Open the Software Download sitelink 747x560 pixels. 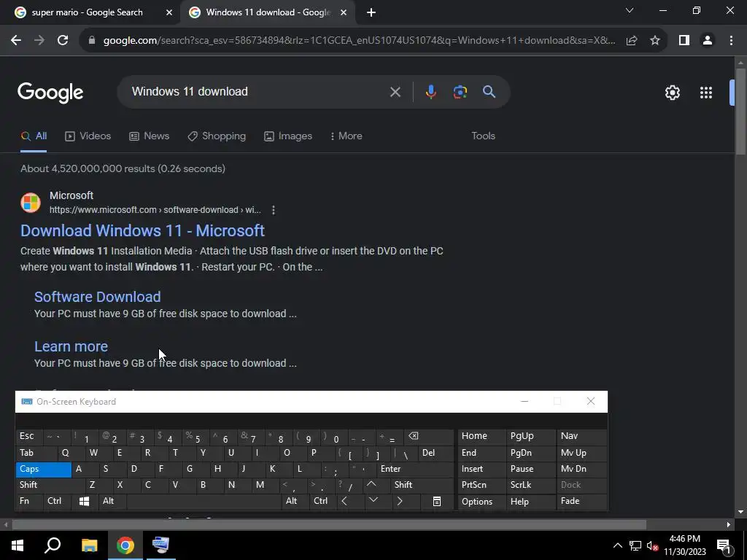coord(98,297)
